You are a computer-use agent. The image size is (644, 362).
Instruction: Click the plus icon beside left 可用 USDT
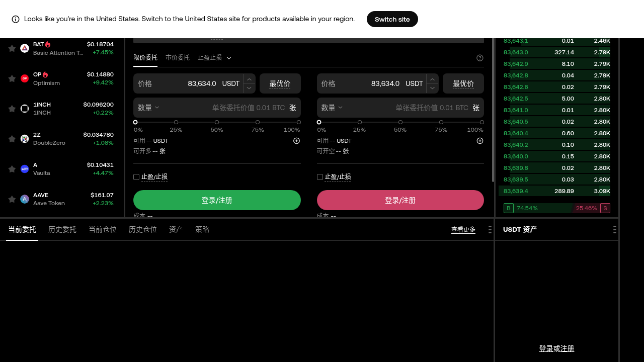297,141
